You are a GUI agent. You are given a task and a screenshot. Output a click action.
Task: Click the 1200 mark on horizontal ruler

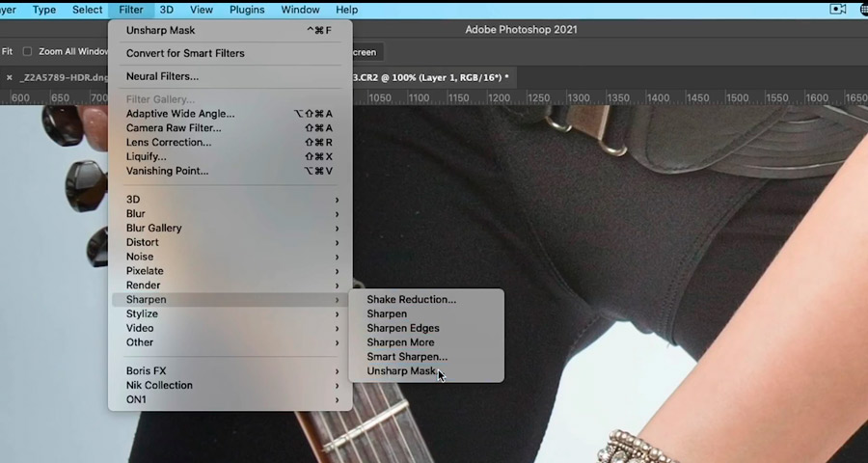point(499,98)
